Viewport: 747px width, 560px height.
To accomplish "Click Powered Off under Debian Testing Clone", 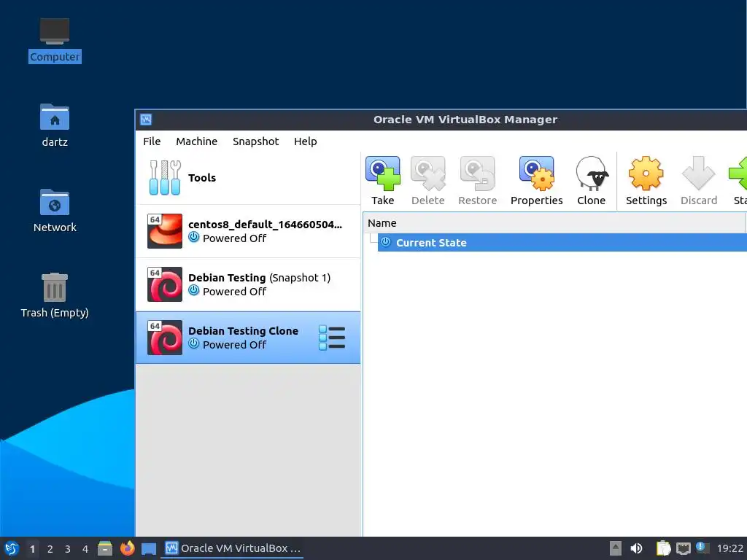I will tap(234, 345).
